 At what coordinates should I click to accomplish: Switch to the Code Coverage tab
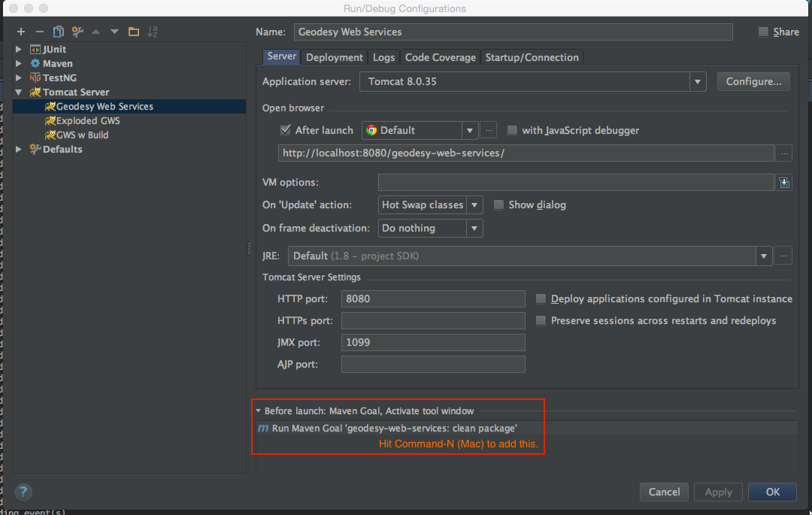click(440, 57)
